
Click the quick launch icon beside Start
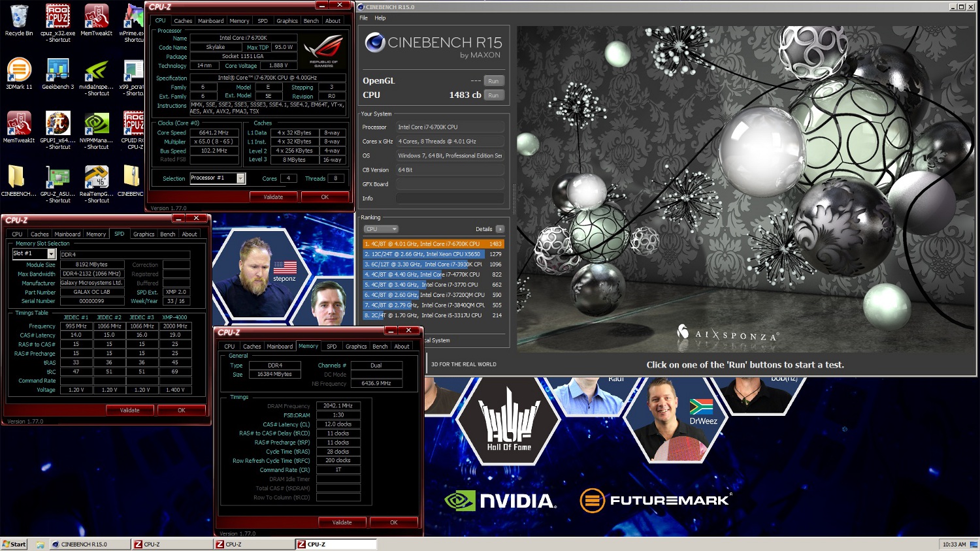[41, 544]
